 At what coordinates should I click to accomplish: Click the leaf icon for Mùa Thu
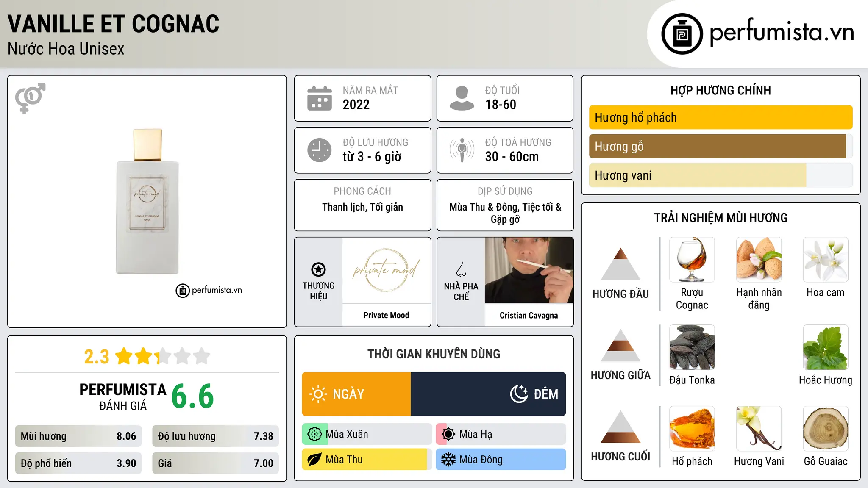click(314, 460)
